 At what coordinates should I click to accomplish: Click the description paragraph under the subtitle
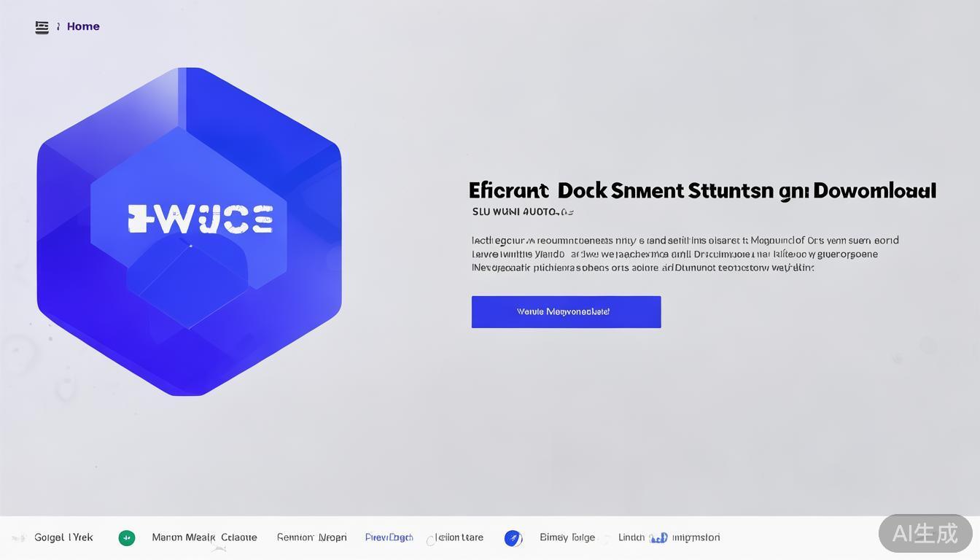[685, 254]
